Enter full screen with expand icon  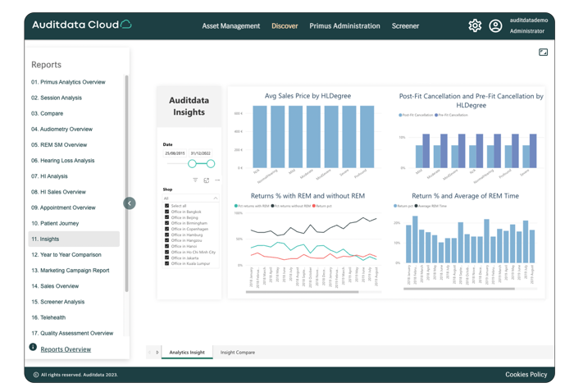click(x=543, y=52)
